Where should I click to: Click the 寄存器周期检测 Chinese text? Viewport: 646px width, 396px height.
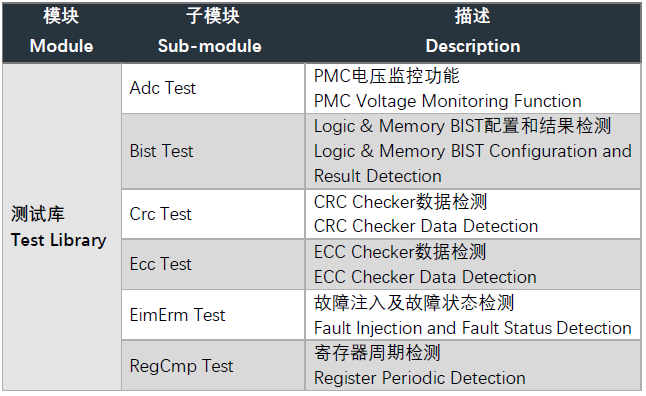[x=377, y=353]
